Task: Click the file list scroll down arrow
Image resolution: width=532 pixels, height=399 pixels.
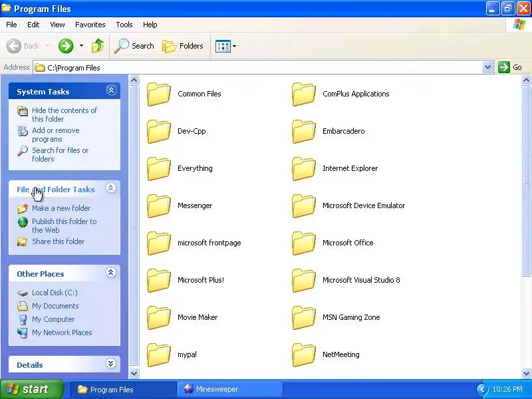Action: pyautogui.click(x=526, y=373)
